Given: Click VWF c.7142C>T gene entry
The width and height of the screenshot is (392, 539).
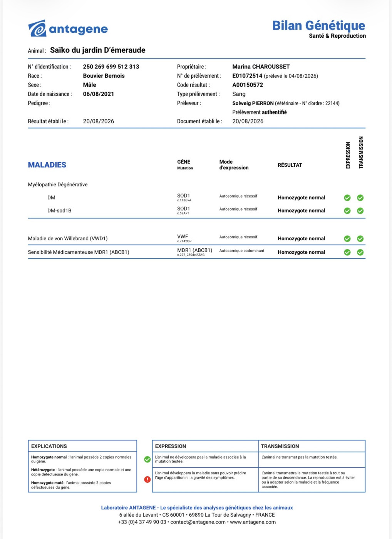Looking at the screenshot, I should click(x=185, y=239).
